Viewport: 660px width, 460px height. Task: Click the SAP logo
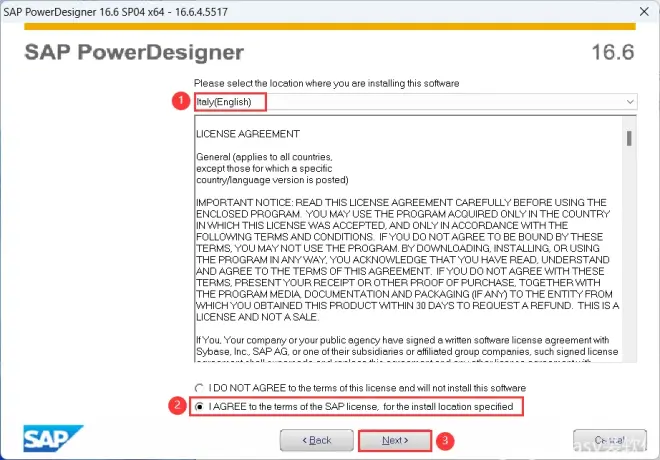click(x=53, y=438)
